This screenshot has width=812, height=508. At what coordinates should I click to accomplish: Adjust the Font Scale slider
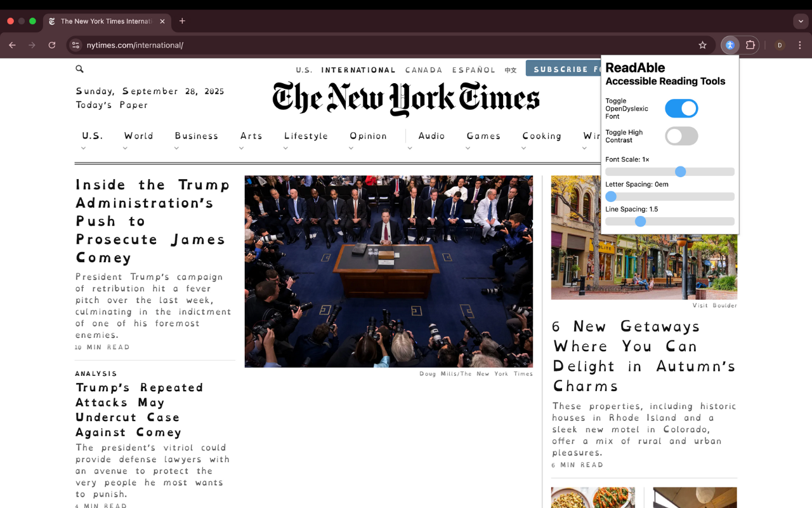670,171
